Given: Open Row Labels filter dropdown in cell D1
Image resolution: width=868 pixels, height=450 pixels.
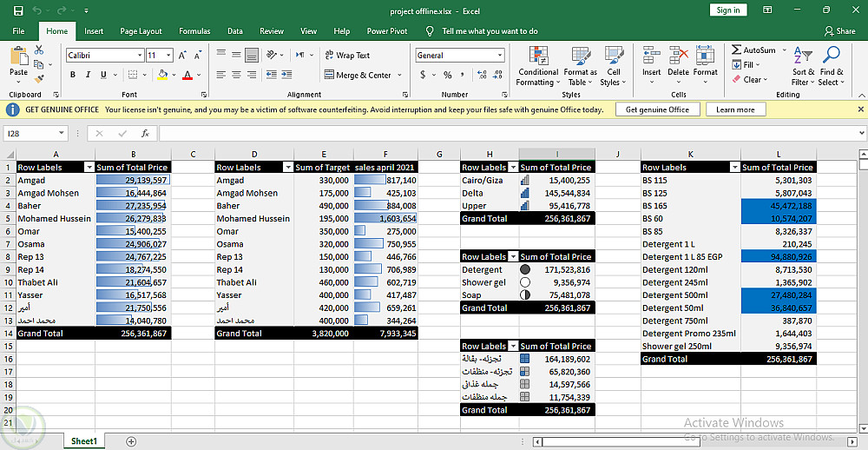Looking at the screenshot, I should pyautogui.click(x=287, y=168).
